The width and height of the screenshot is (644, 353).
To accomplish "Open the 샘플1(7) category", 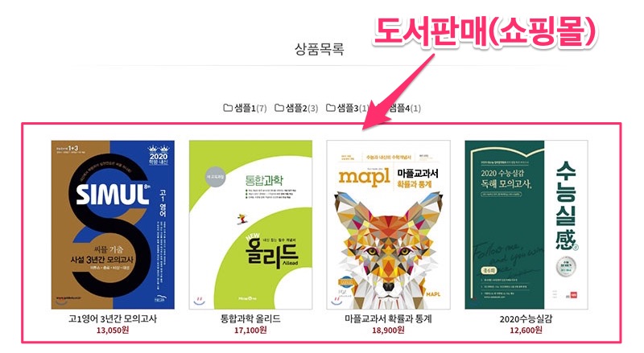I will 250,109.
